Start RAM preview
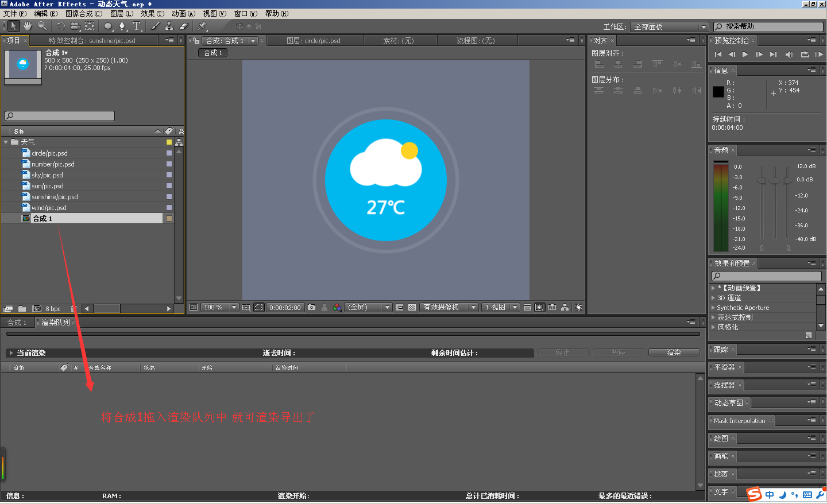 click(819, 55)
